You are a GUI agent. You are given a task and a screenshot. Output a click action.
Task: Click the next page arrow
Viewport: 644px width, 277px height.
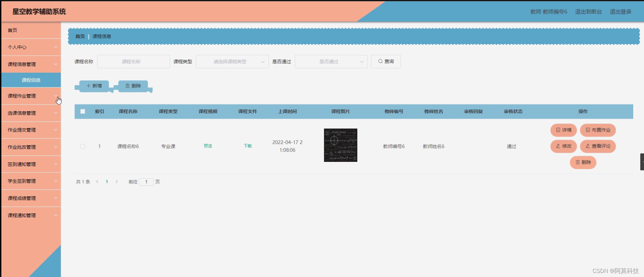click(x=117, y=182)
